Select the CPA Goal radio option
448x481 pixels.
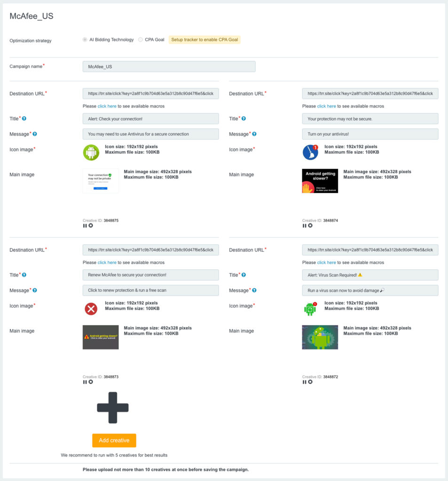point(141,40)
